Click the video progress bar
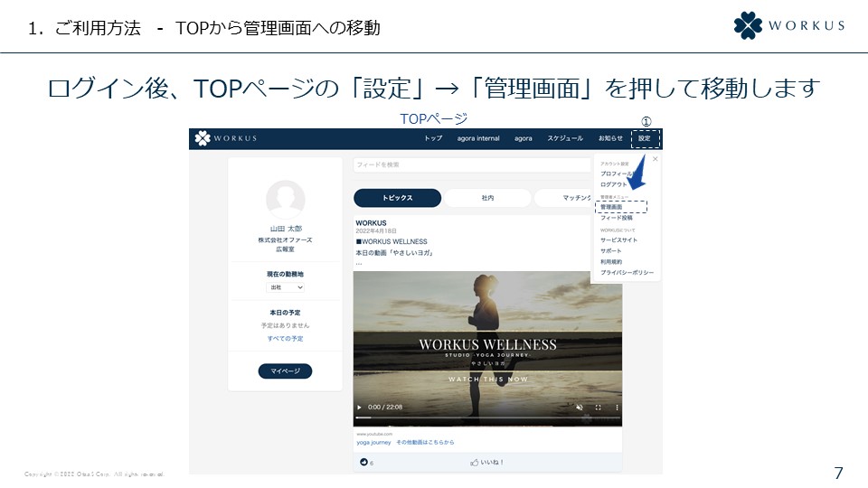The height and width of the screenshot is (488, 868). 487,418
